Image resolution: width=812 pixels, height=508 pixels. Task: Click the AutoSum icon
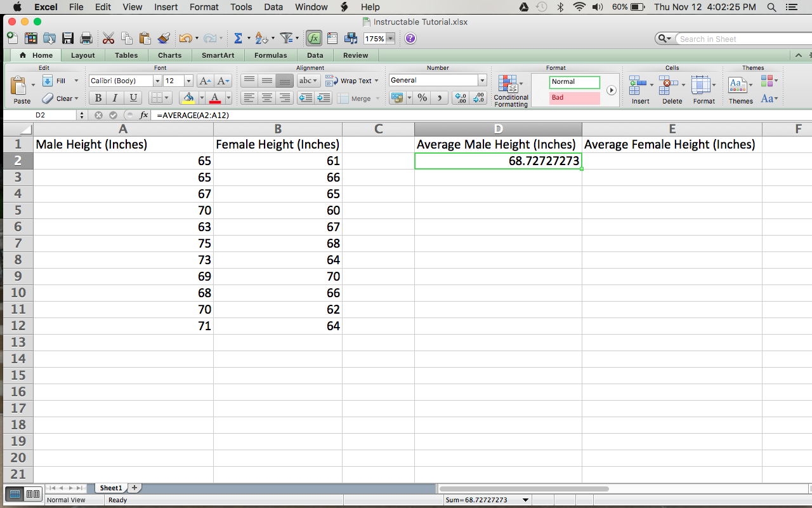click(x=238, y=38)
